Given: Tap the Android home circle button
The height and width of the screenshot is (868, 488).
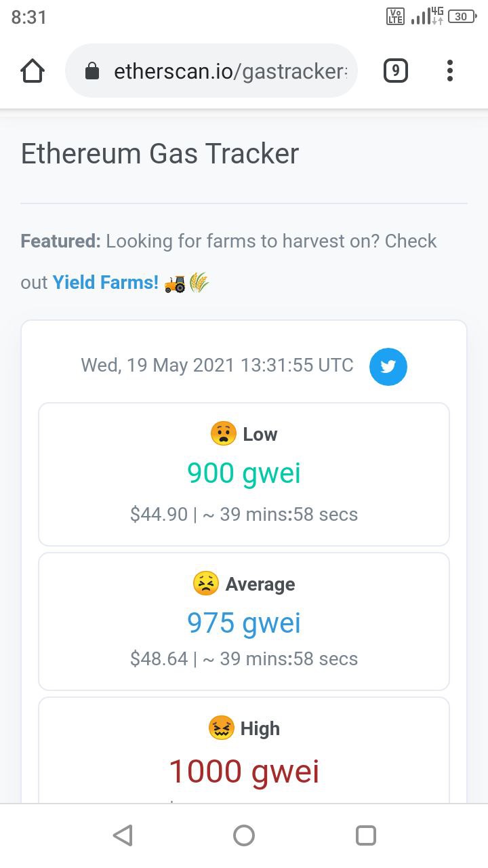Looking at the screenshot, I should tap(244, 835).
